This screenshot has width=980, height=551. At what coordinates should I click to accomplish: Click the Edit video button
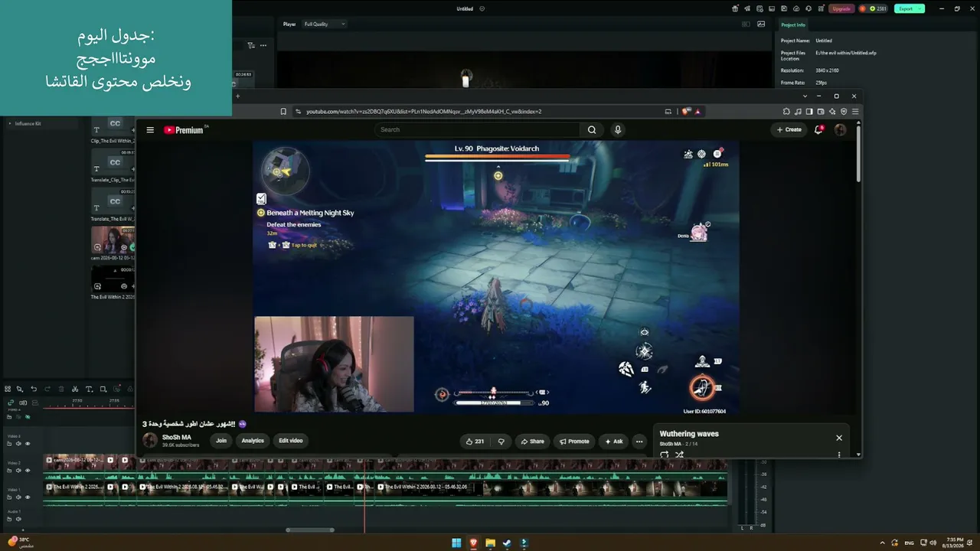(291, 441)
